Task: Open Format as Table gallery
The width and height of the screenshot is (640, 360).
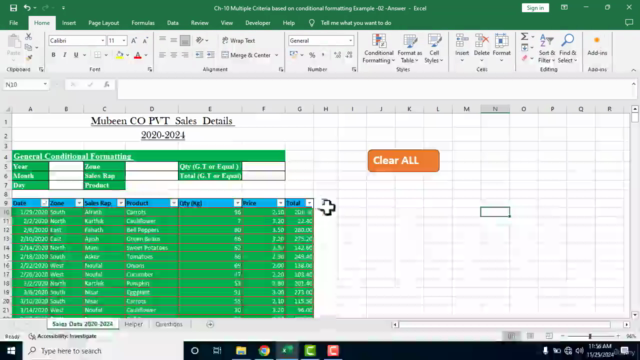Action: [409, 49]
